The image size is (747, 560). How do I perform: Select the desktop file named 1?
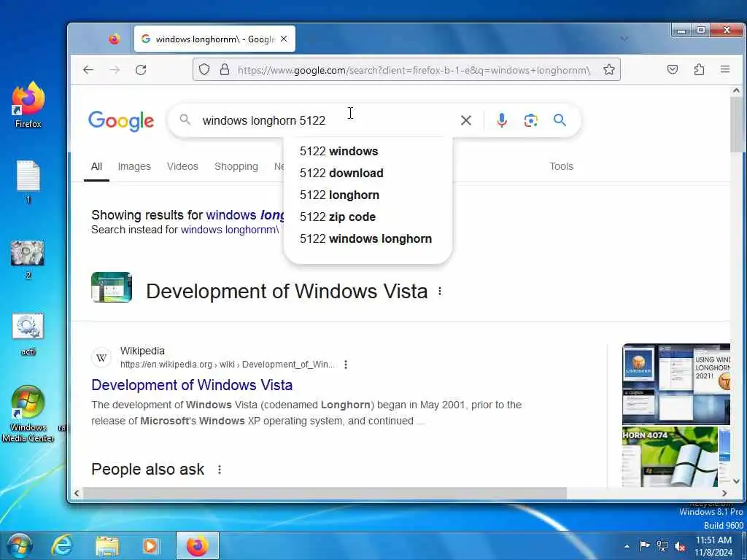pyautogui.click(x=28, y=182)
